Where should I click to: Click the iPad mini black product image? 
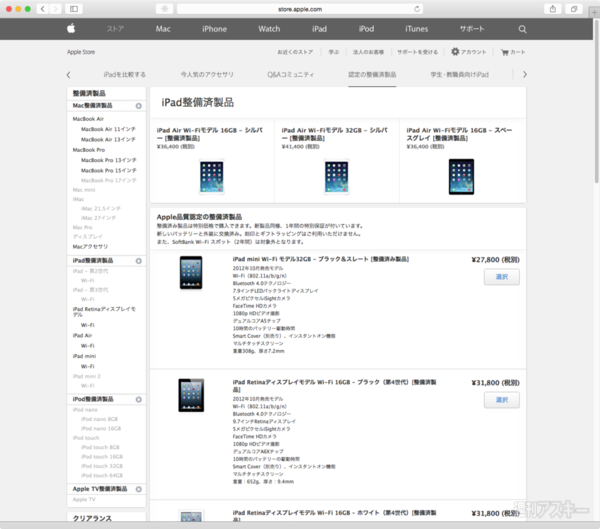point(191,273)
